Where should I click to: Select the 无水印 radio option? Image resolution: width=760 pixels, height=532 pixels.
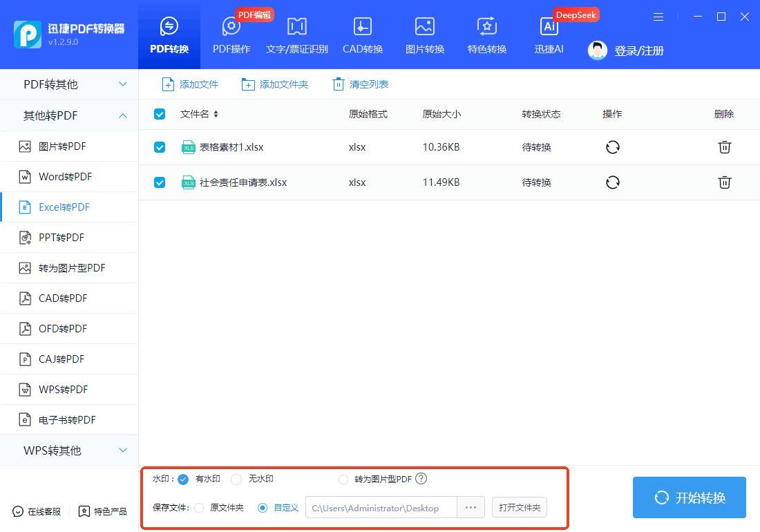(237, 479)
